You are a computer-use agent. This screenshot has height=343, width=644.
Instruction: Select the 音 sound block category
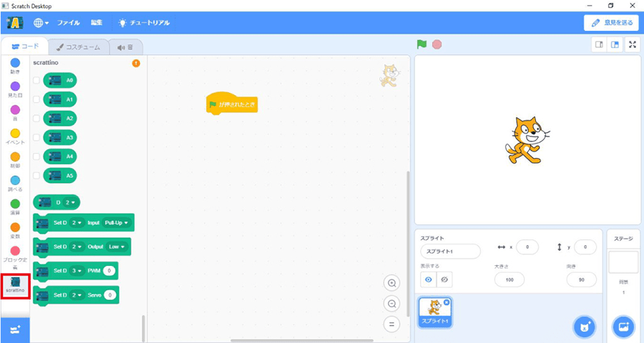click(x=15, y=113)
